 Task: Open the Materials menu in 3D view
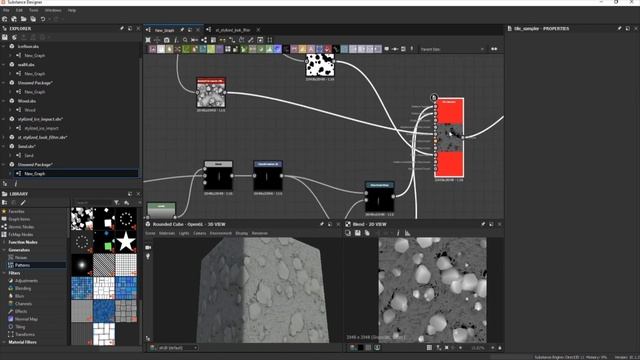pyautogui.click(x=167, y=233)
